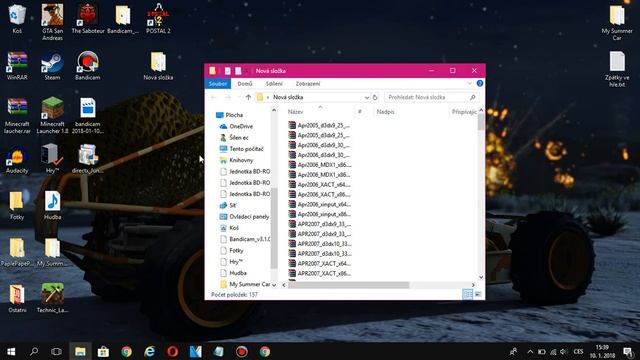Open The Saboteur desktop shortcut
The image size is (640, 360).
click(x=88, y=18)
